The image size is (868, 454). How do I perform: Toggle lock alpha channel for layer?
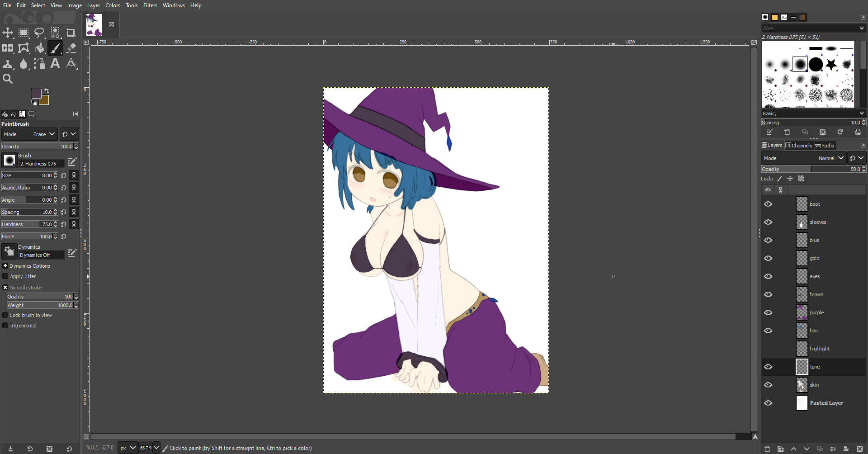(801, 179)
